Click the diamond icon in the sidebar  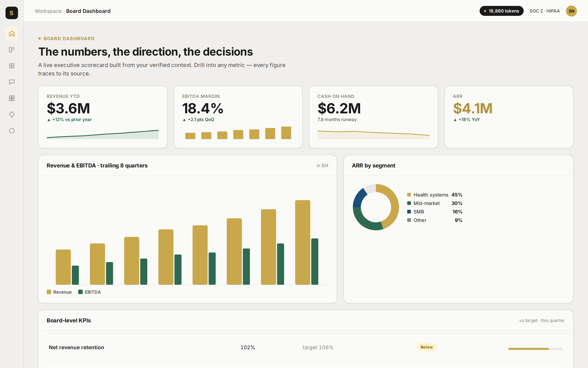12,114
